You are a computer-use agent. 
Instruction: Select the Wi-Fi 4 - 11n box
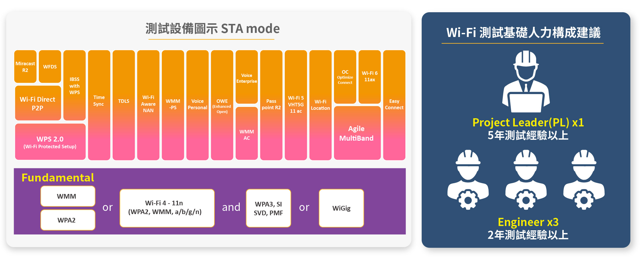[x=167, y=208]
